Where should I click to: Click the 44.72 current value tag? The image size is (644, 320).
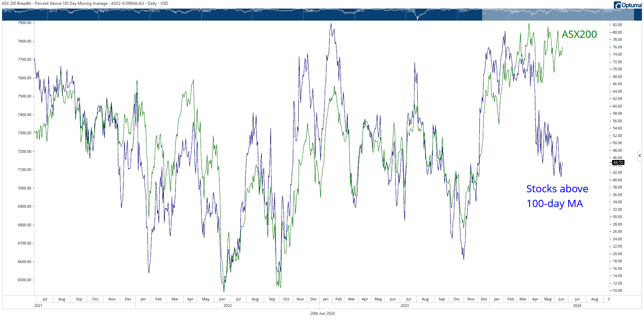[x=618, y=162]
